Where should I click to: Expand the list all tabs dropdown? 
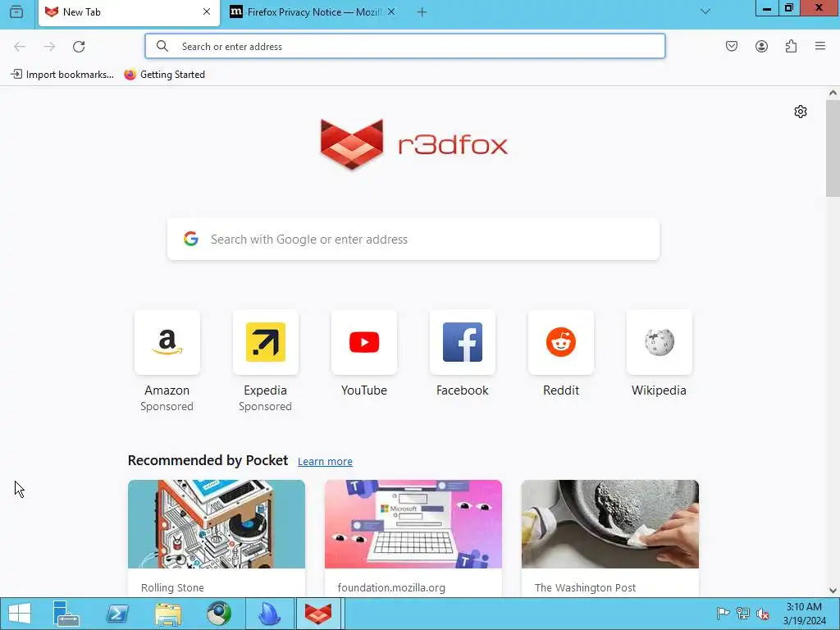pyautogui.click(x=705, y=11)
